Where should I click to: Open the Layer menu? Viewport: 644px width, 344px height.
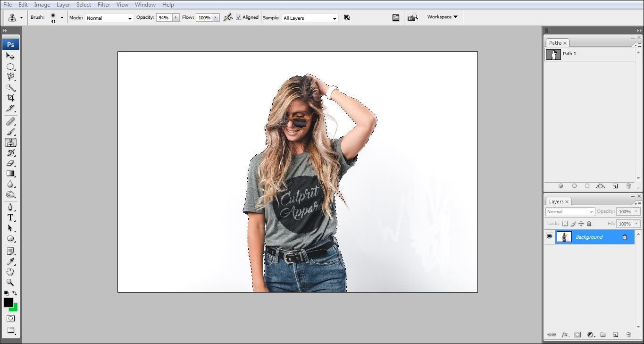coord(63,5)
